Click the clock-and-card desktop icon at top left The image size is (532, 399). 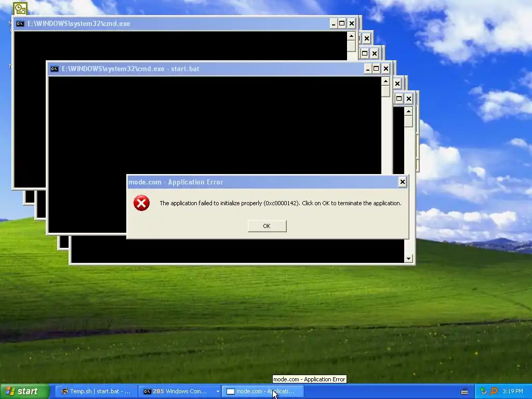point(20,8)
